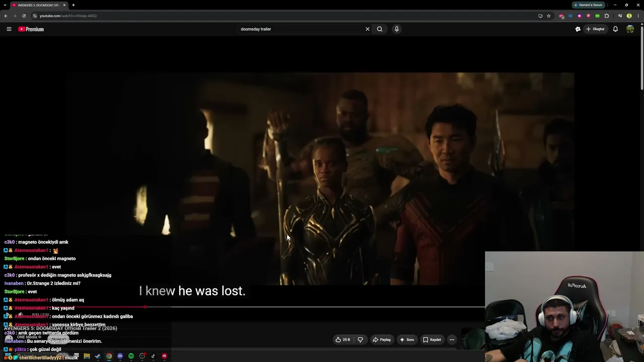Open the red adblock extension icon
The height and width of the screenshot is (362, 644).
561,16
